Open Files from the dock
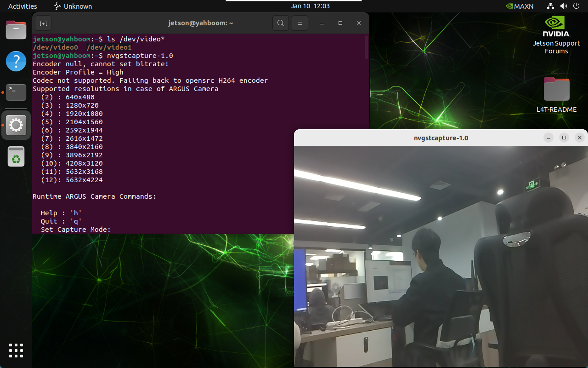The width and height of the screenshot is (588, 368). click(x=16, y=30)
